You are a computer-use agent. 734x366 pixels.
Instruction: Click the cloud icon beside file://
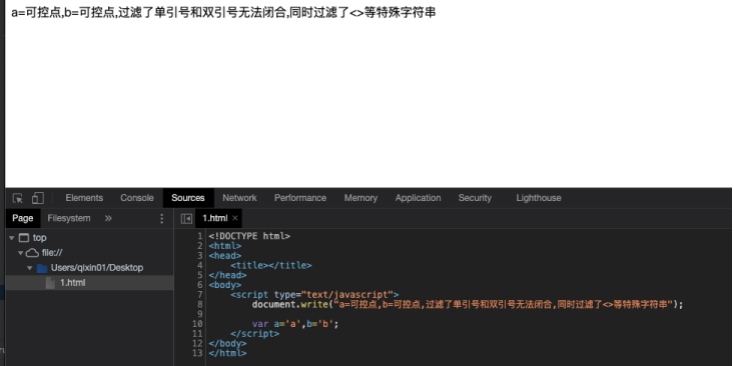pos(32,253)
